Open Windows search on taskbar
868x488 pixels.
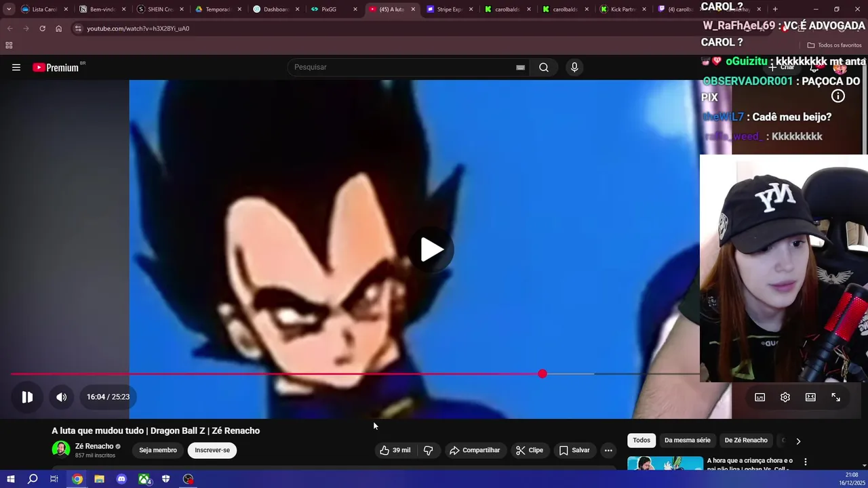[x=33, y=479]
